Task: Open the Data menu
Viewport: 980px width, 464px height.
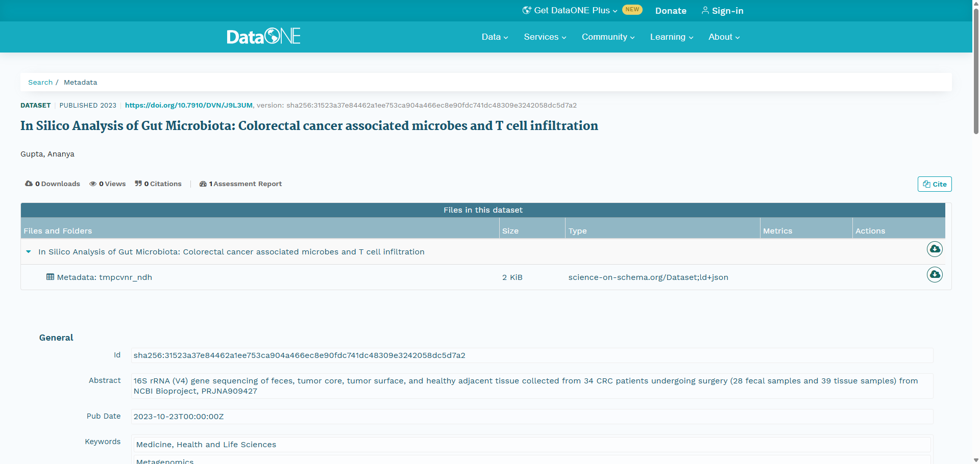Action: pyautogui.click(x=495, y=37)
